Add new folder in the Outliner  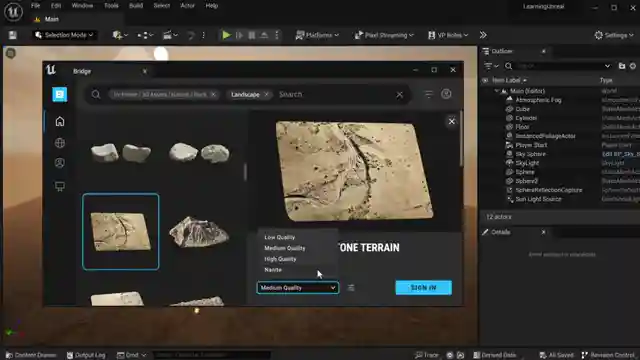pos(622,66)
